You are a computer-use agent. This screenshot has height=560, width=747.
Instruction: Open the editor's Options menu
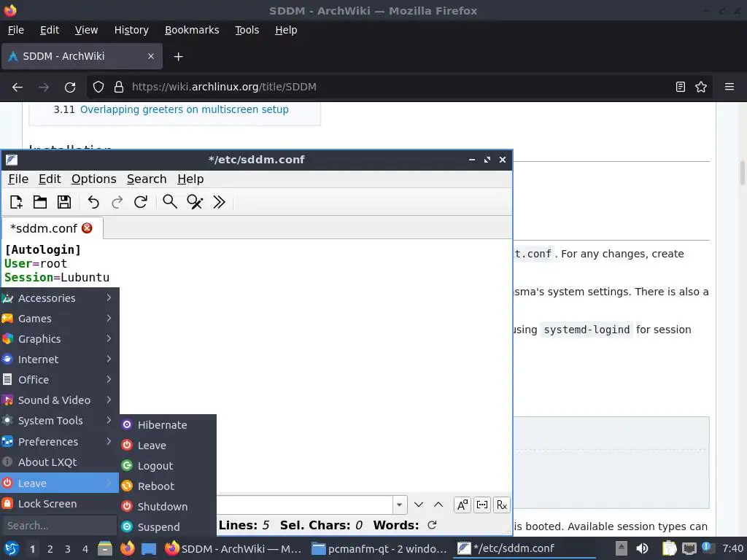pos(94,179)
